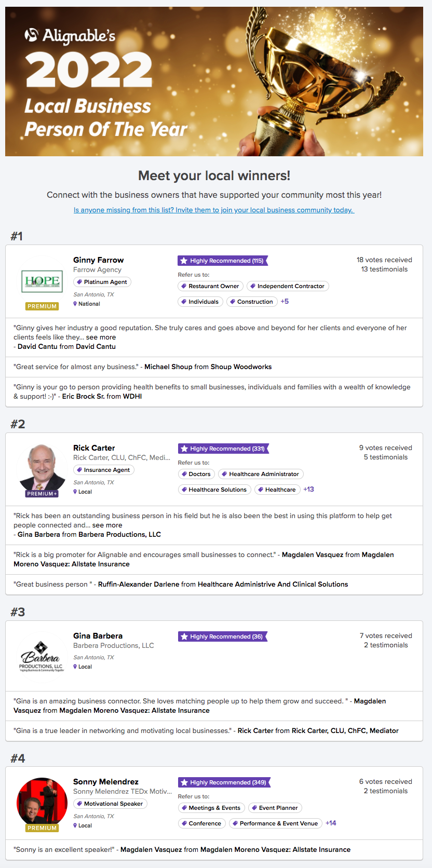
Task: Click the Meetings & Events tag
Action: coord(211,808)
